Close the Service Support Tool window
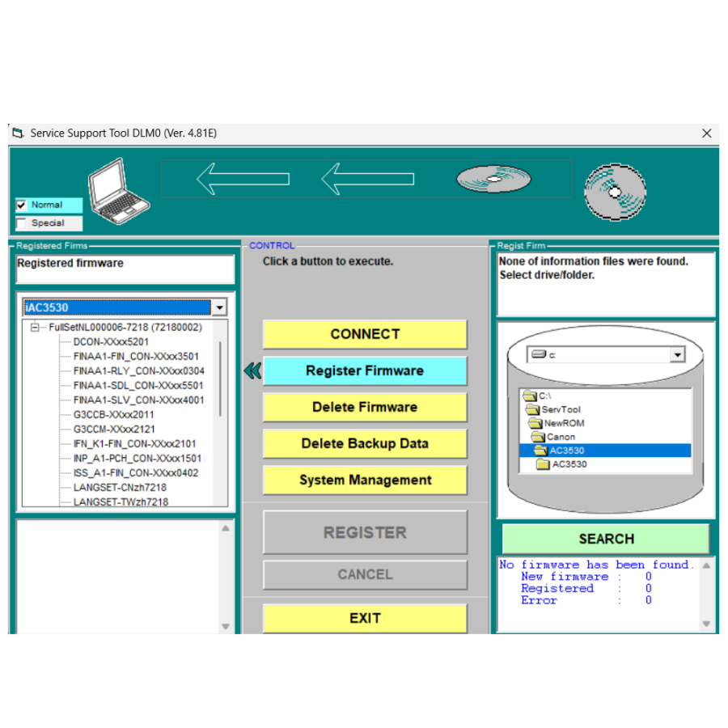728x728 pixels. point(707,133)
